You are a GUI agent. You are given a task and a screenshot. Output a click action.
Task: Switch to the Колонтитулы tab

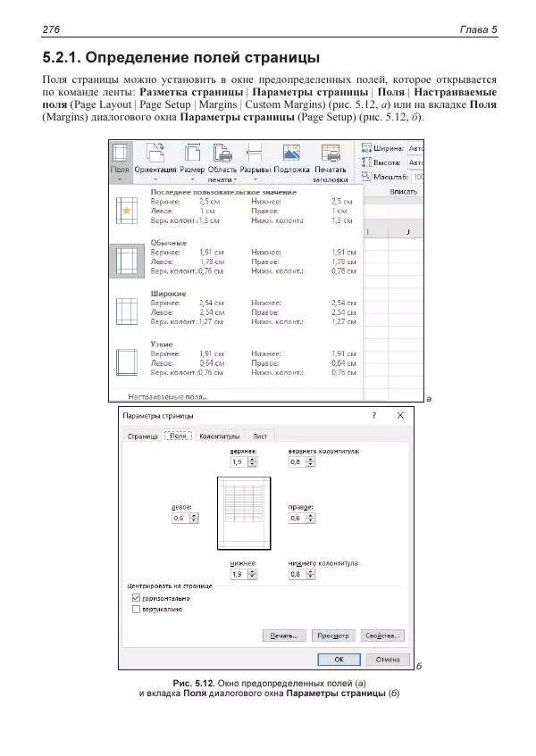219,436
